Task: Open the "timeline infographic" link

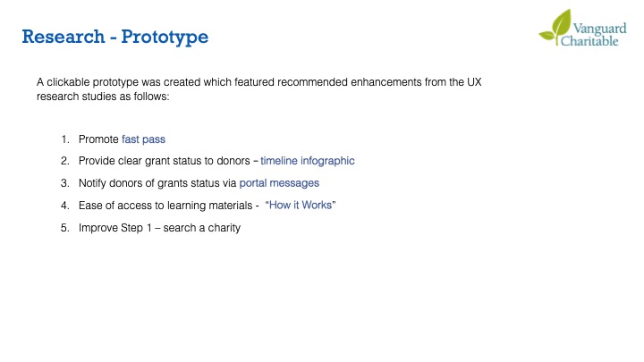Action: pyautogui.click(x=307, y=161)
